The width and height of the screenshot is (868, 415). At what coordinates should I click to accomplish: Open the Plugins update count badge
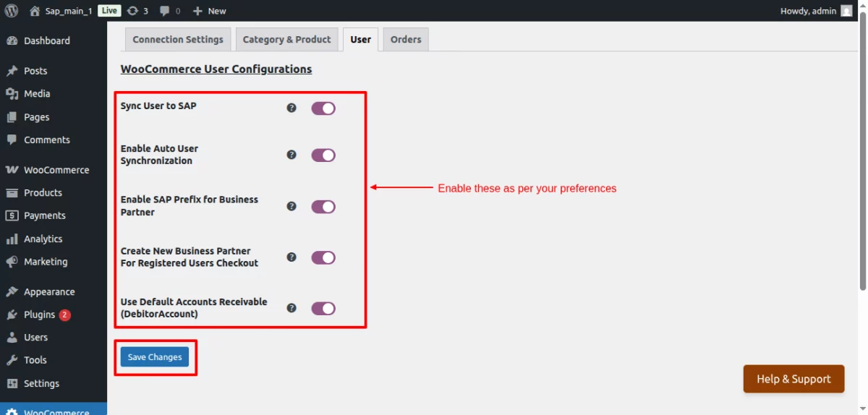pos(65,315)
